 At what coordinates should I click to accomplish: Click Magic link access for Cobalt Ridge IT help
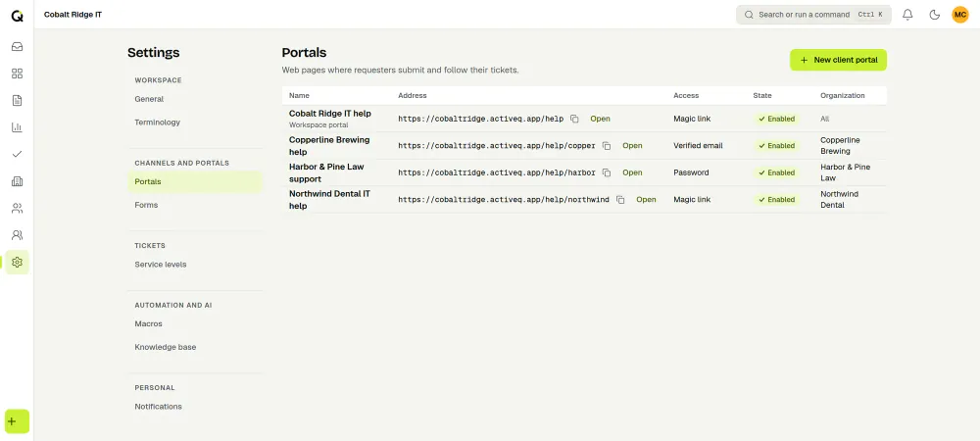(692, 119)
